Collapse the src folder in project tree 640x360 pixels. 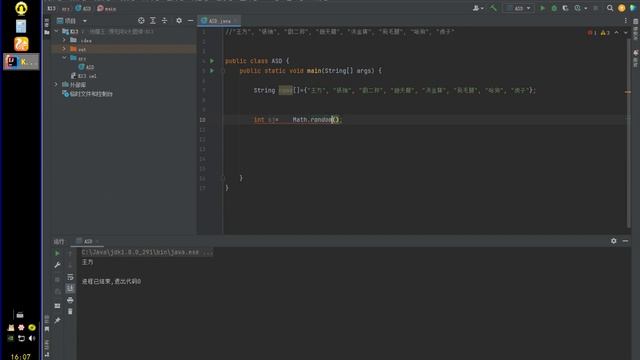tap(64, 58)
